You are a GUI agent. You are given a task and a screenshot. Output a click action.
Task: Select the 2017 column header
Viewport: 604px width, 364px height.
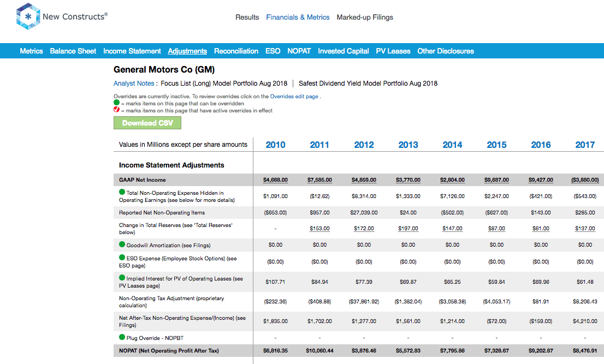[585, 145]
